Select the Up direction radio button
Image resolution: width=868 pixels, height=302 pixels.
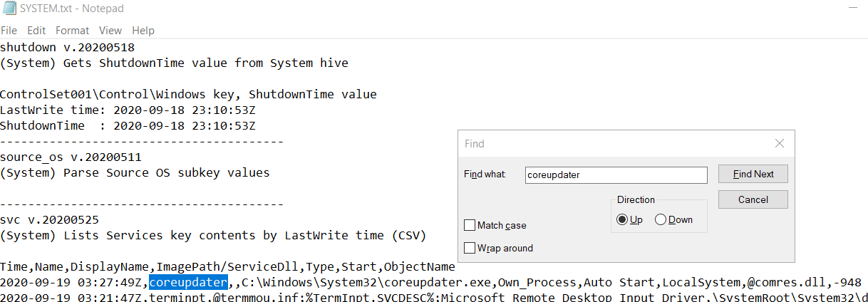click(x=623, y=219)
